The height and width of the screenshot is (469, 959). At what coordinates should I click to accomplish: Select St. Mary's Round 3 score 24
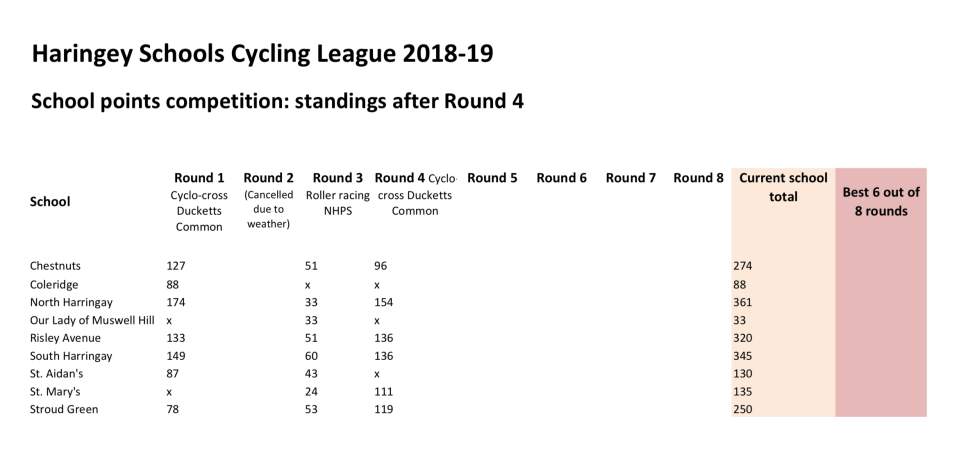pos(311,392)
